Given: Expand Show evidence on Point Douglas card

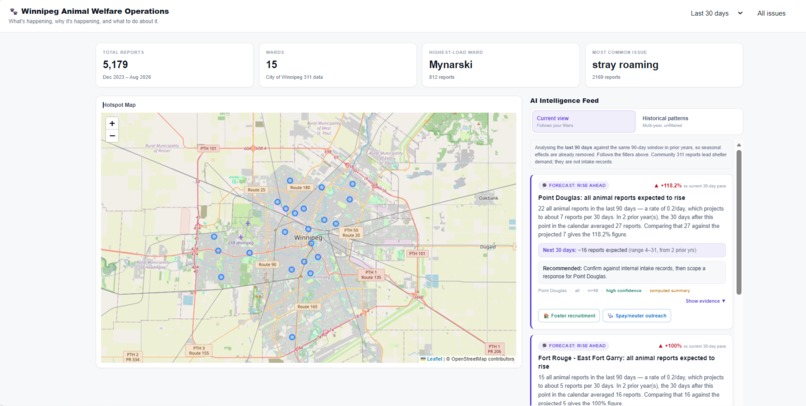Looking at the screenshot, I should [705, 301].
